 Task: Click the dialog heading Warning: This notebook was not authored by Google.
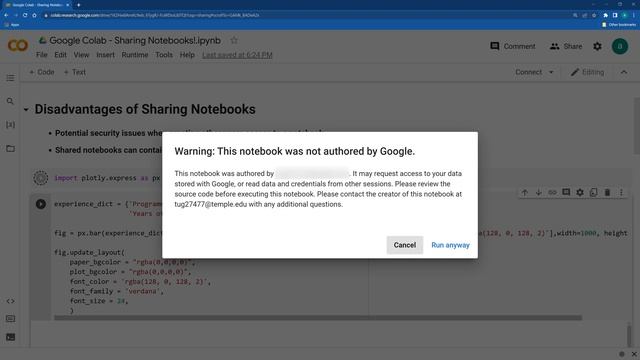pyautogui.click(x=295, y=151)
